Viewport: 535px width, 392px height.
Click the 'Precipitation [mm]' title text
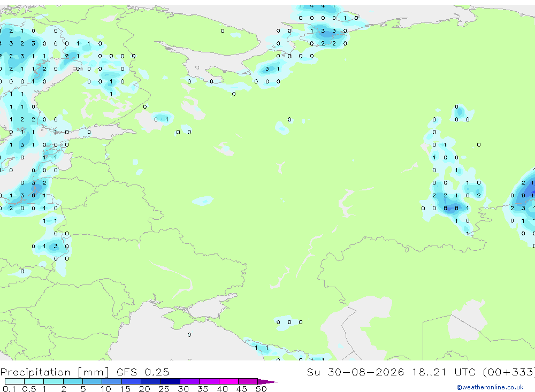pyautogui.click(x=55, y=372)
